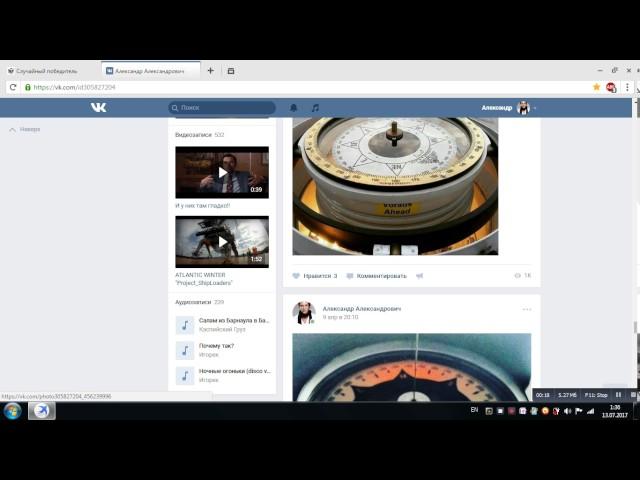Open the post author avatar

click(x=304, y=313)
